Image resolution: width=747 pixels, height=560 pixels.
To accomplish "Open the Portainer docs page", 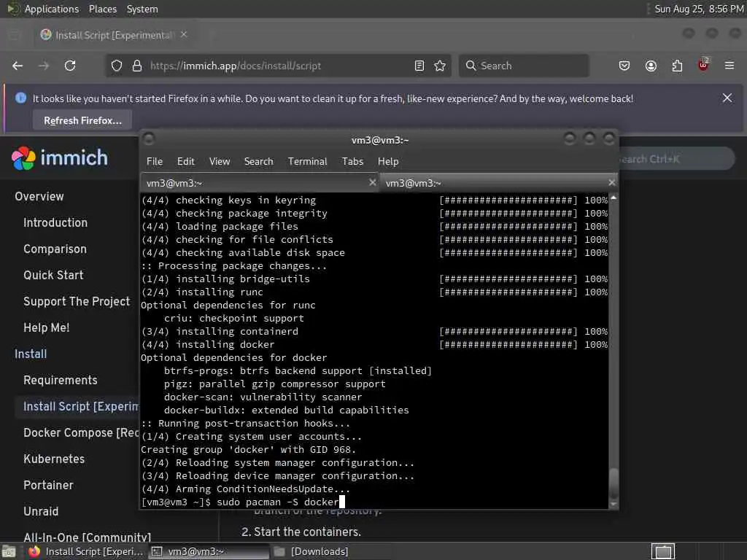I will point(48,485).
